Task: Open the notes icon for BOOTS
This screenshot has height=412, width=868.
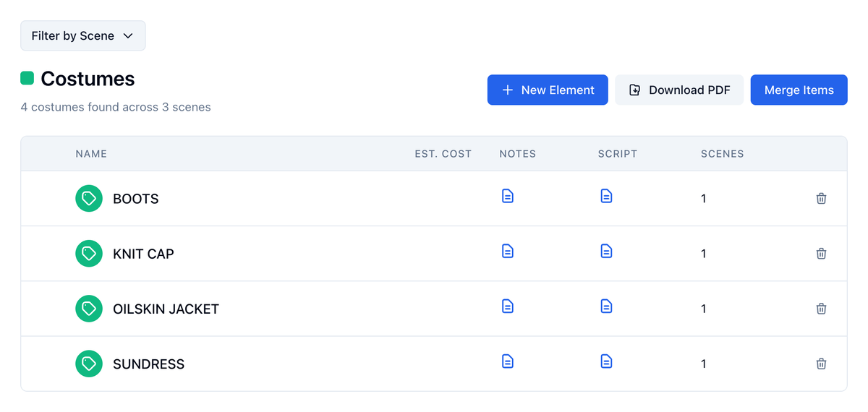Action: [508, 196]
